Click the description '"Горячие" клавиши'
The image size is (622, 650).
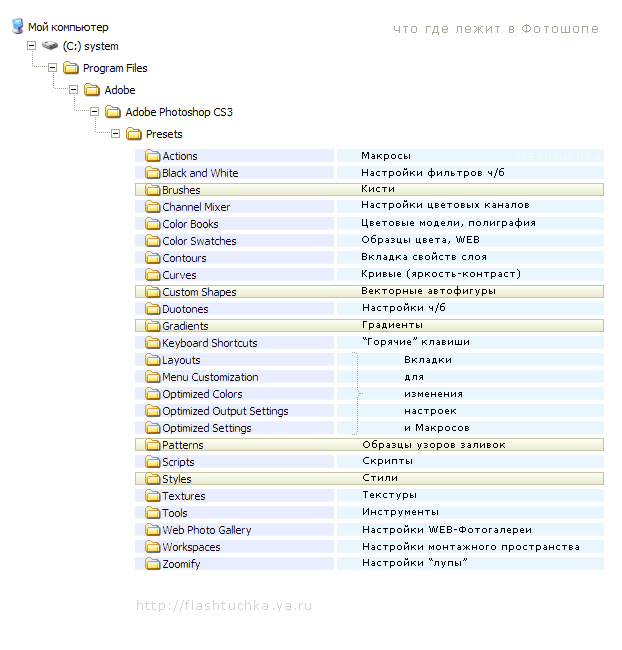click(416, 342)
